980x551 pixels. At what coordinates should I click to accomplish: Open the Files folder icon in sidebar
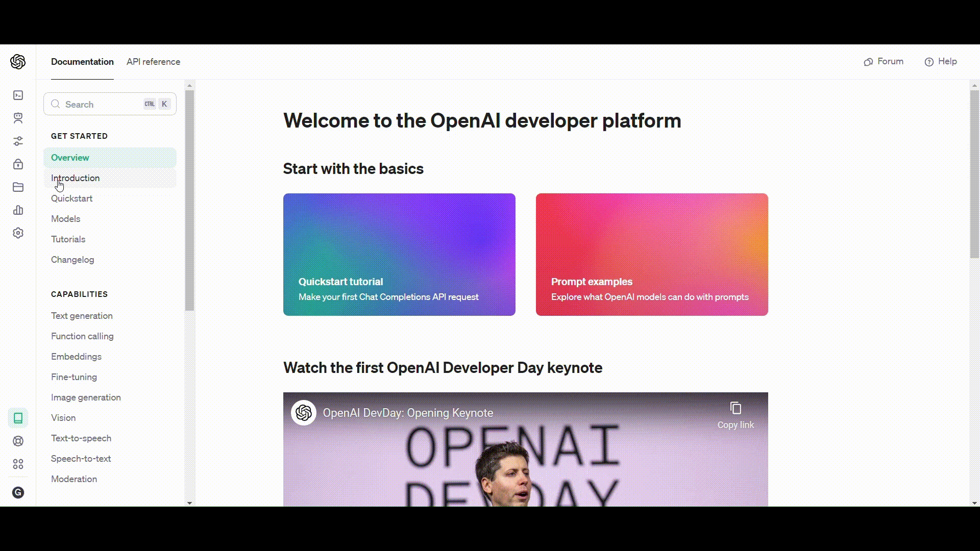point(18,187)
